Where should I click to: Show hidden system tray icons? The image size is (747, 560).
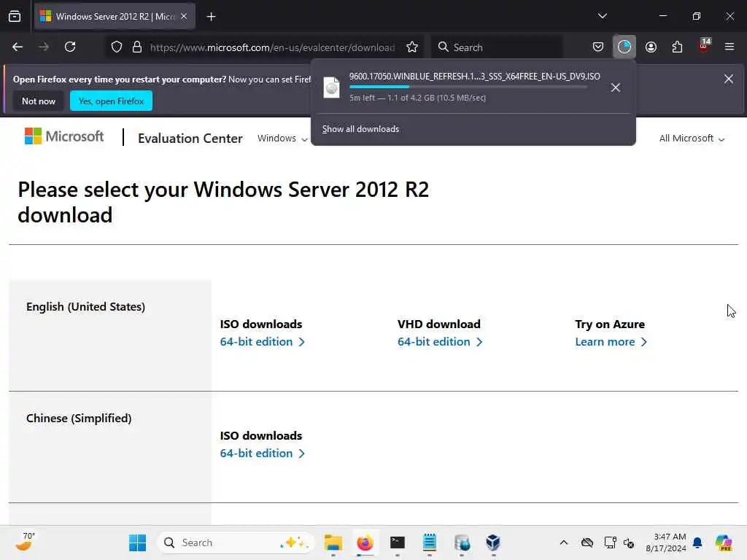[x=564, y=542]
